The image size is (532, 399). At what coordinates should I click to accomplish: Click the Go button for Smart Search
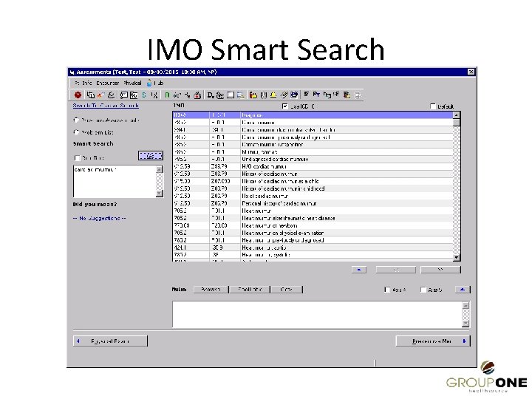pos(151,156)
